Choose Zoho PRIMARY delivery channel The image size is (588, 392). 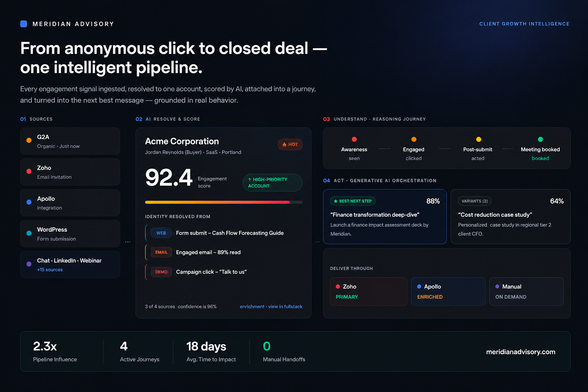pyautogui.click(x=369, y=291)
